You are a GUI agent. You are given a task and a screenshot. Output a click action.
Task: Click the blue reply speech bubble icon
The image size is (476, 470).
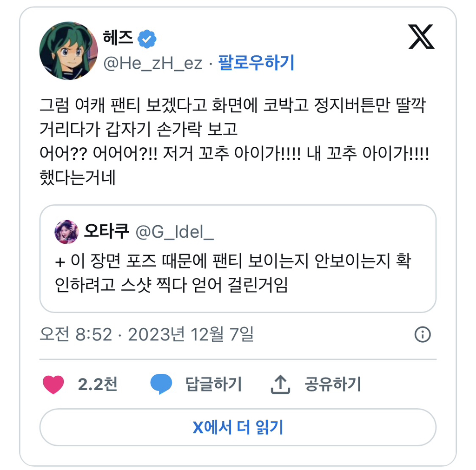[x=161, y=385]
